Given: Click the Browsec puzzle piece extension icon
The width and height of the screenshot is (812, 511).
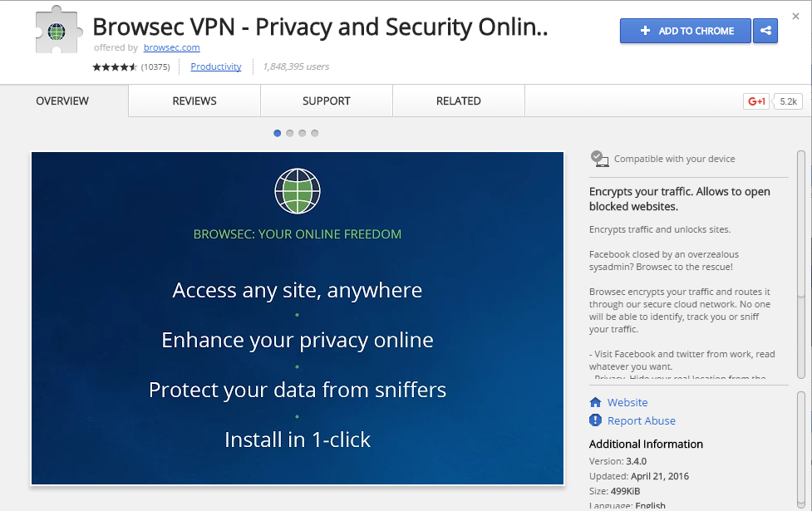Looking at the screenshot, I should pyautogui.click(x=58, y=31).
